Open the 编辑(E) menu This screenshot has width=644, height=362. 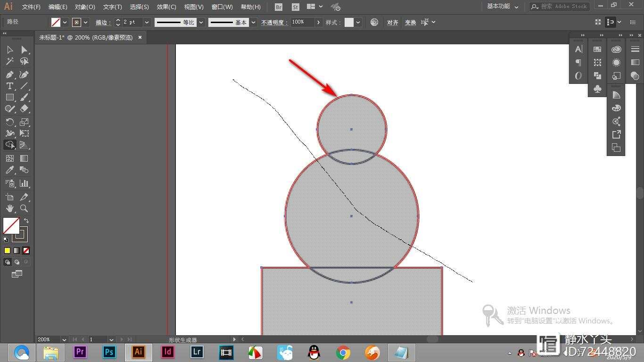tap(58, 7)
